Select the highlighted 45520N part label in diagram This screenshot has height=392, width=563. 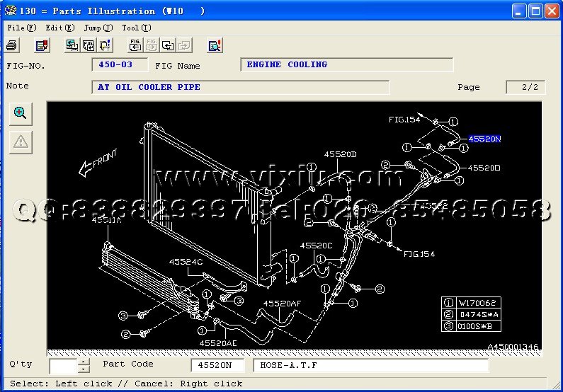tap(484, 139)
